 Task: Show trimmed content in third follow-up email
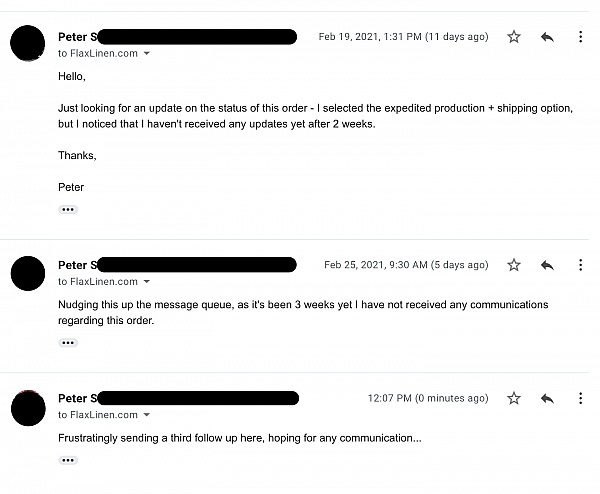(x=68, y=460)
